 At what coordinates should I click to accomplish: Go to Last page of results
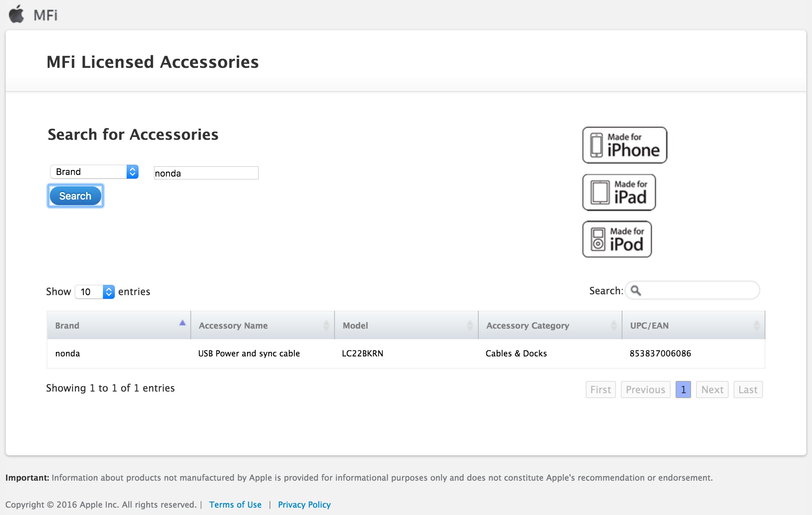coord(748,390)
